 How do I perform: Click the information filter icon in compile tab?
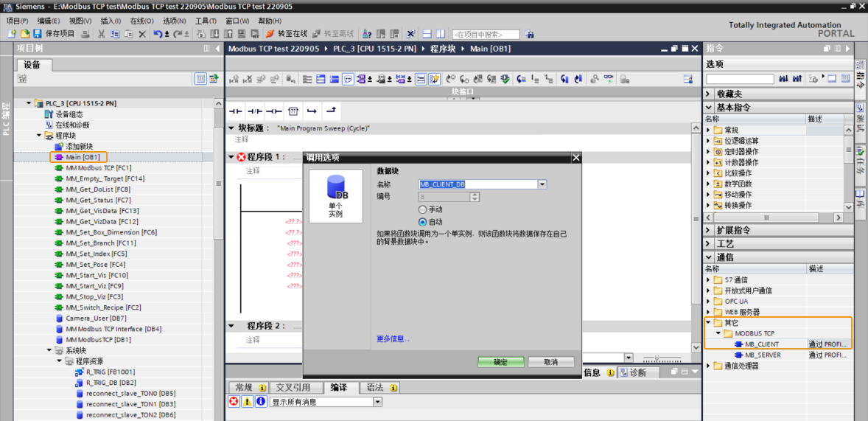(261, 402)
